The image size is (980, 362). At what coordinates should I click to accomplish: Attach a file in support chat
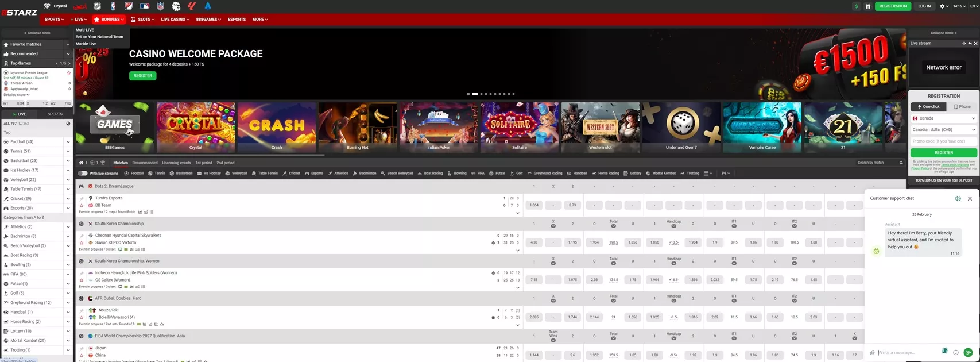point(872,352)
